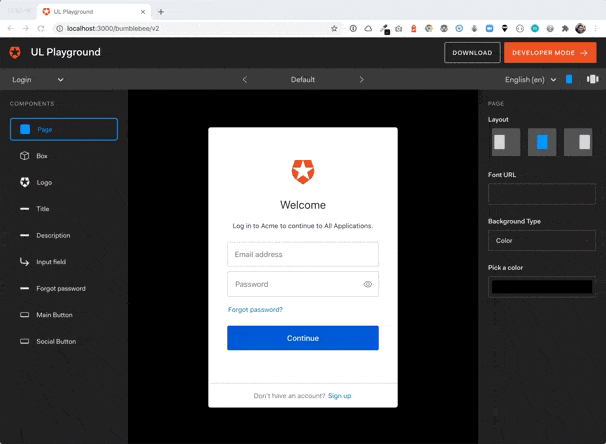606x444 pixels.
Task: Open the black Pick a color swatch
Action: tap(541, 287)
